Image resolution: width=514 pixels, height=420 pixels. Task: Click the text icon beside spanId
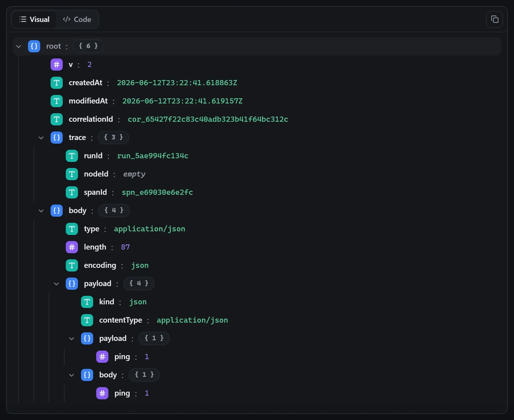(x=72, y=192)
